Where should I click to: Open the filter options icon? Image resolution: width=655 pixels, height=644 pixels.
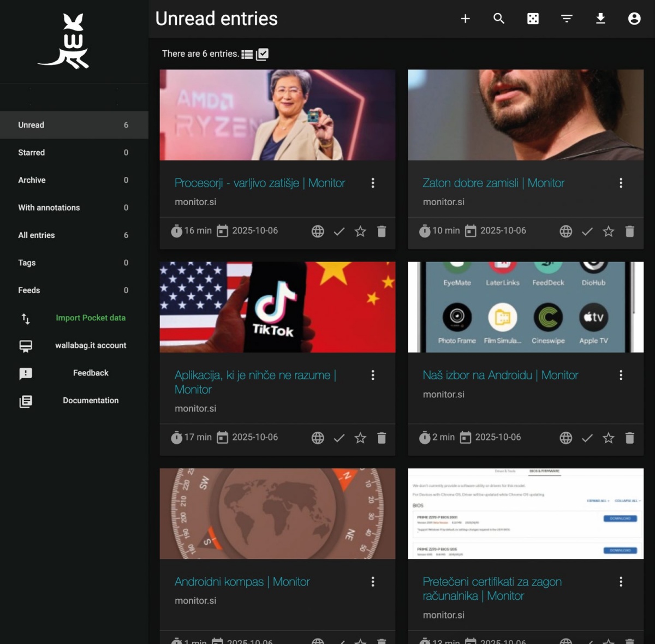tap(567, 19)
